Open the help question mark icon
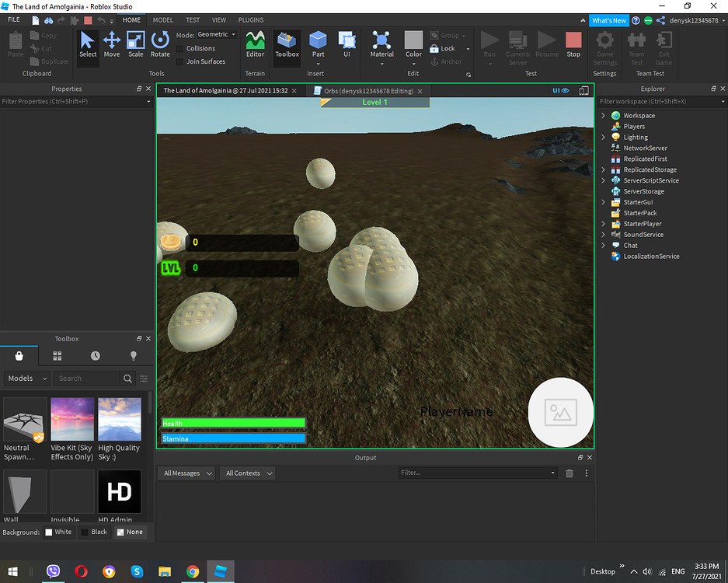Image resolution: width=728 pixels, height=583 pixels. [636, 20]
